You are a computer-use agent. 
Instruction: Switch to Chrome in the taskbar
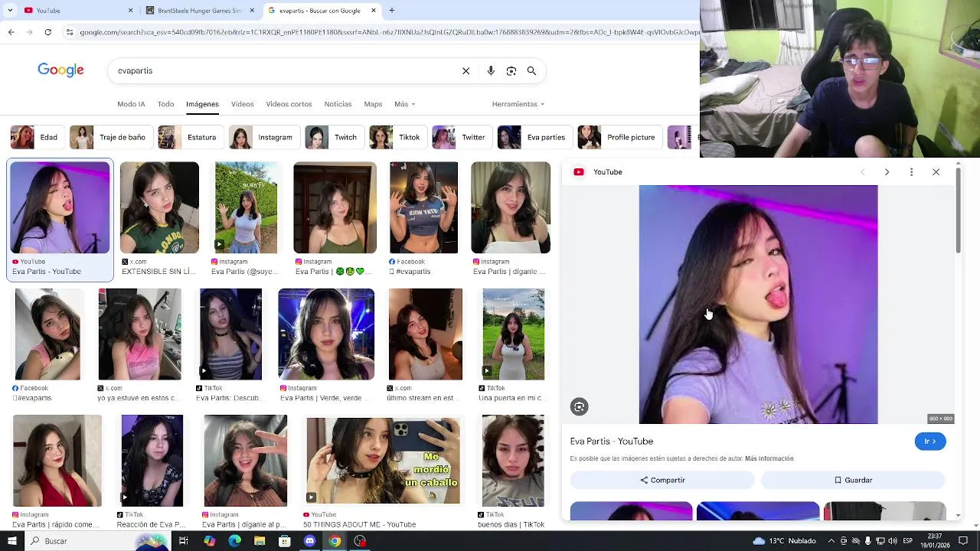(335, 541)
